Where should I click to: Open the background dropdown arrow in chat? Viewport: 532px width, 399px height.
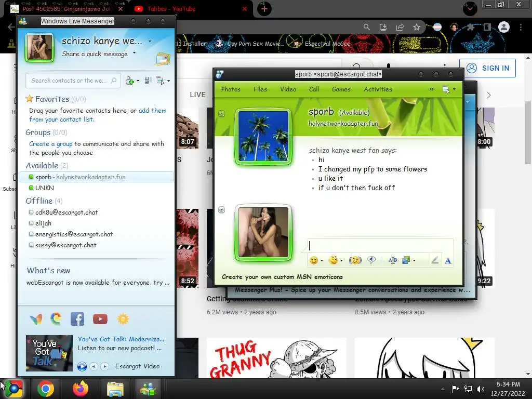click(414, 261)
